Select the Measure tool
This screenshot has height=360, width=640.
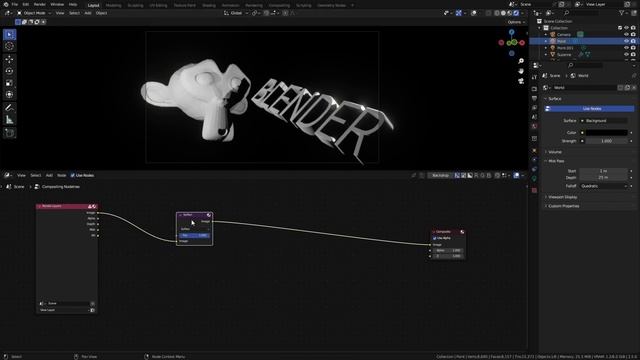(x=9, y=120)
